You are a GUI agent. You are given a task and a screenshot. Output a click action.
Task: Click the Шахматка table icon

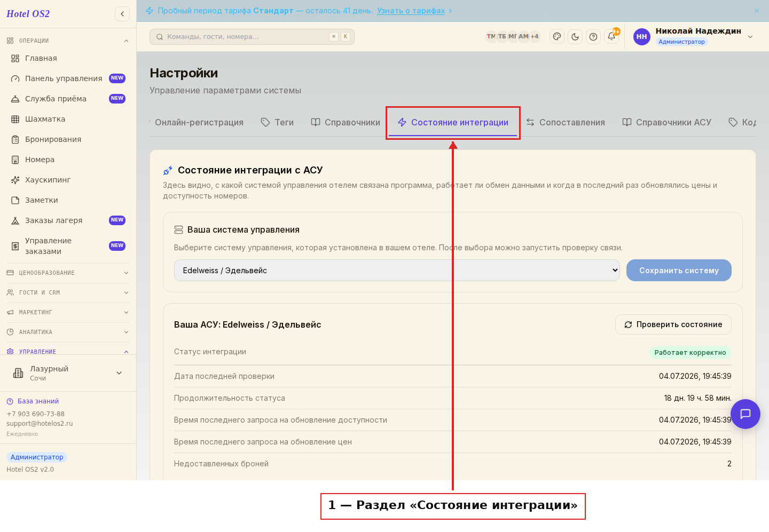point(15,119)
